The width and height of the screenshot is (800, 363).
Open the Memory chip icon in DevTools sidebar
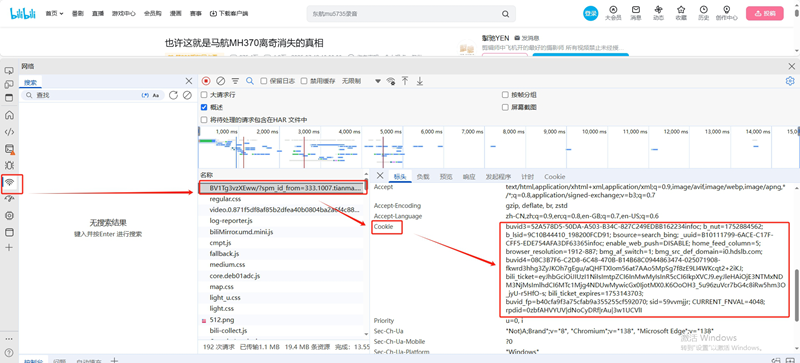click(9, 215)
